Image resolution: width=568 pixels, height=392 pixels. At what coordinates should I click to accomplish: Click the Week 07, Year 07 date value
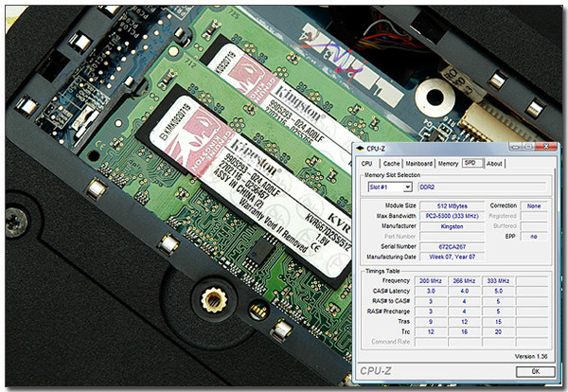pos(452,257)
